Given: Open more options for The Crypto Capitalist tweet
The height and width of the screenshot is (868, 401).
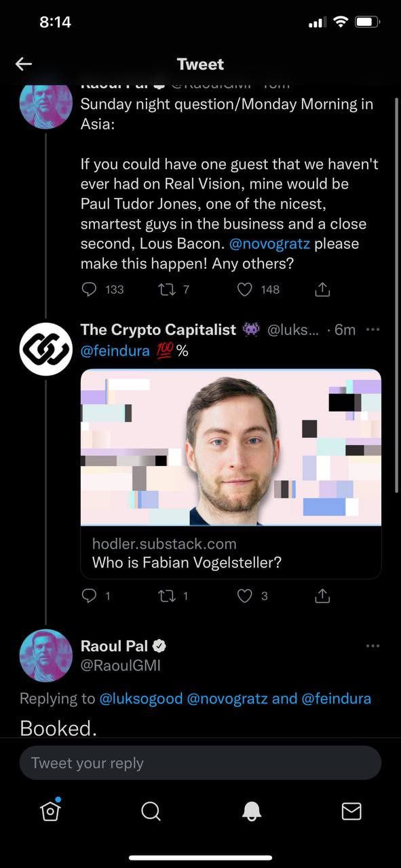Looking at the screenshot, I should 373,330.
